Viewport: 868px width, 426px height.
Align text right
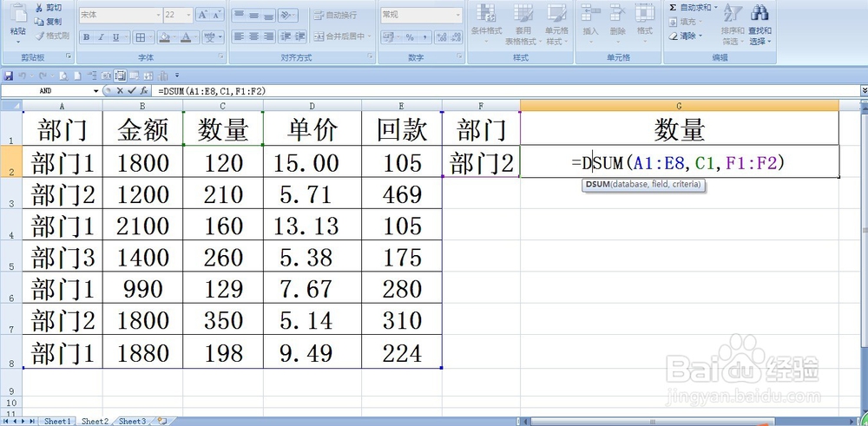tap(268, 36)
